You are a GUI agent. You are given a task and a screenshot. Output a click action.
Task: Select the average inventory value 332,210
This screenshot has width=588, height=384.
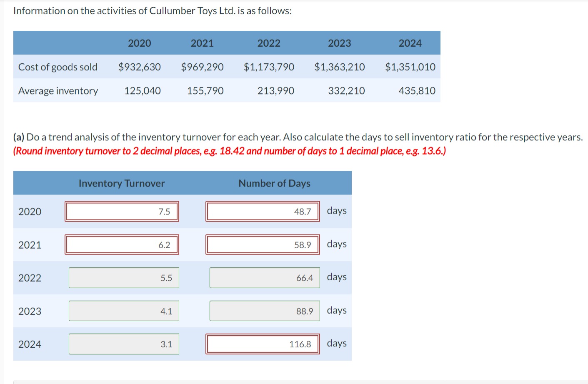[346, 91]
